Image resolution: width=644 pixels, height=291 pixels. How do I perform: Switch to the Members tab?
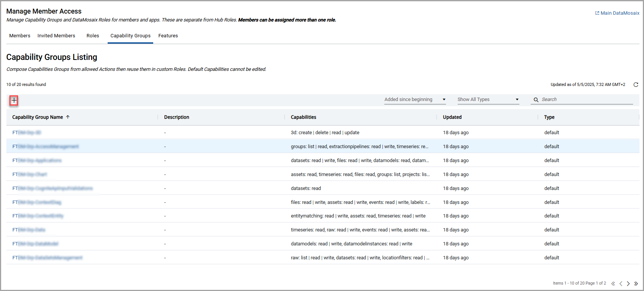click(x=20, y=36)
